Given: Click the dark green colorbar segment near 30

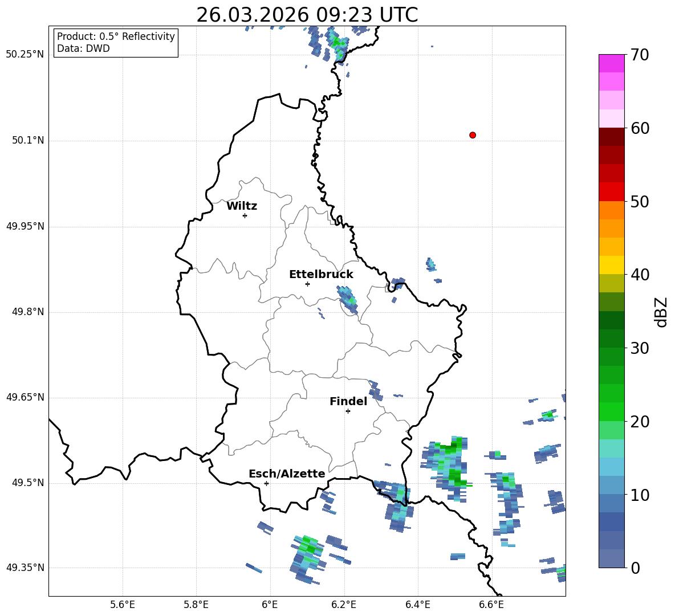Looking at the screenshot, I should tap(611, 338).
